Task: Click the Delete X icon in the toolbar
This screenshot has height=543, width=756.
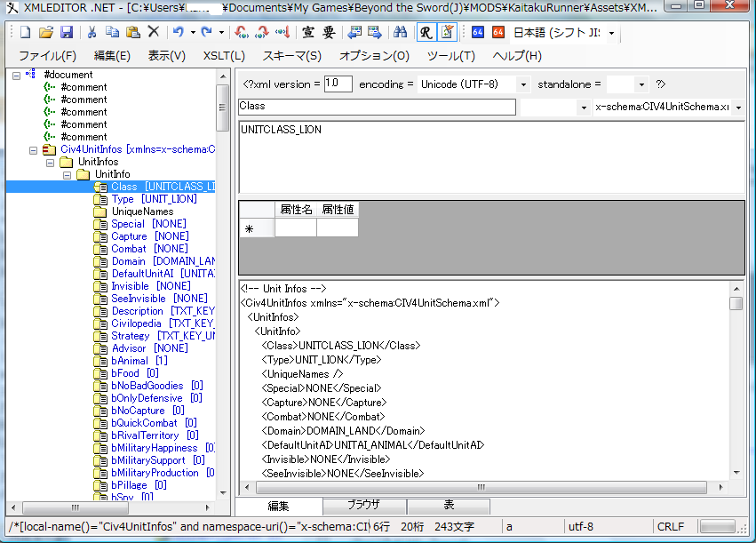Action: 154,33
